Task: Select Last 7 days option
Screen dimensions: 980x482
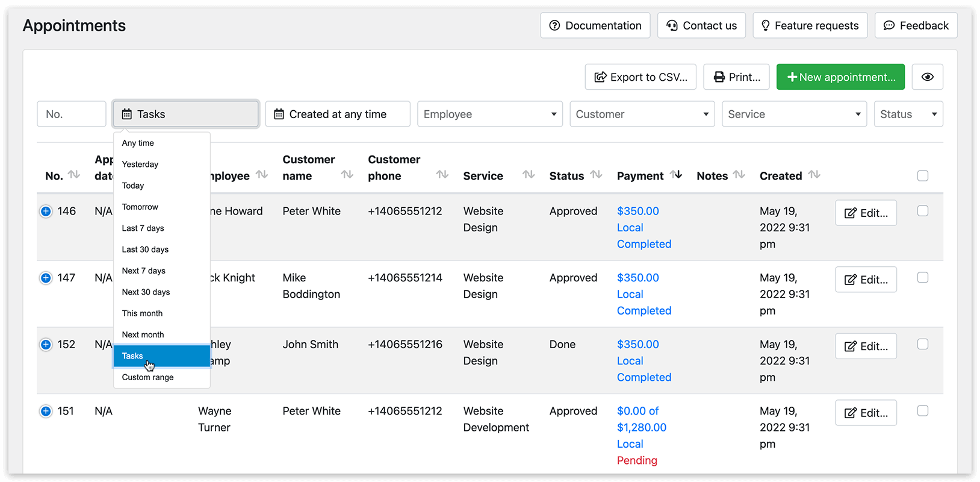Action: [162, 228]
